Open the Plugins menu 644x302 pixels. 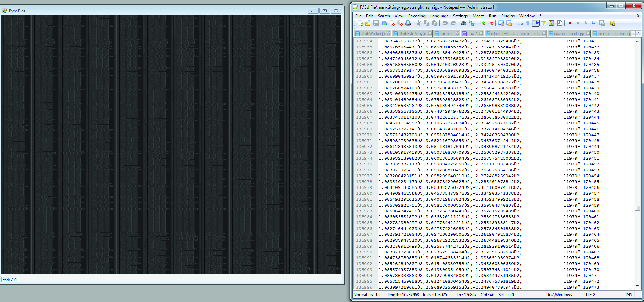tap(508, 16)
